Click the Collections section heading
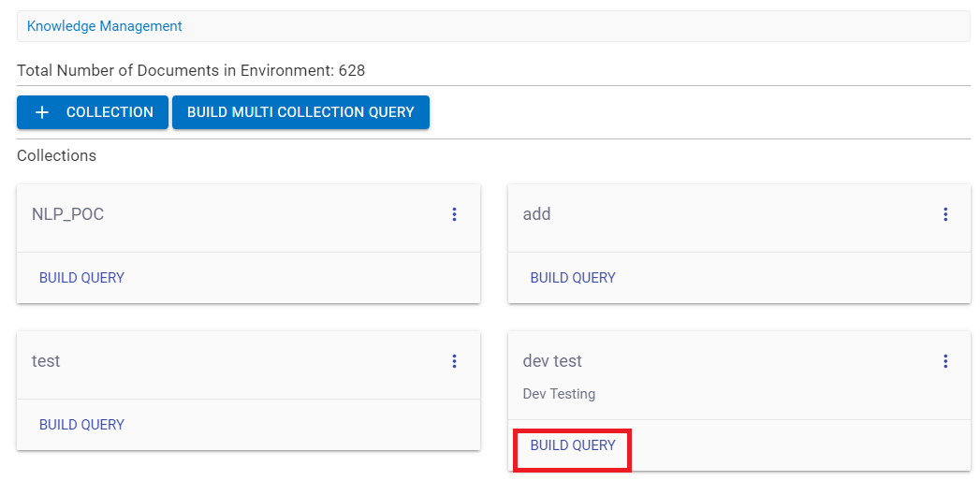Image resolution: width=980 pixels, height=495 pixels. pyautogui.click(x=56, y=155)
